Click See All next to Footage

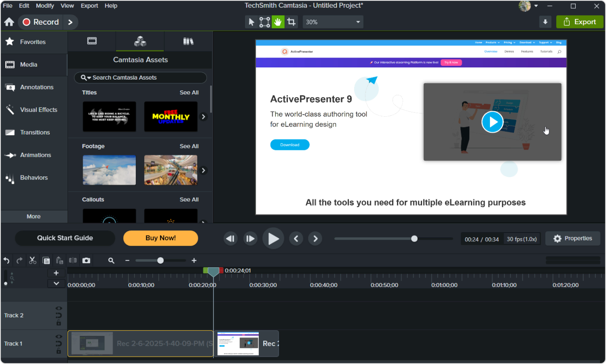click(189, 146)
